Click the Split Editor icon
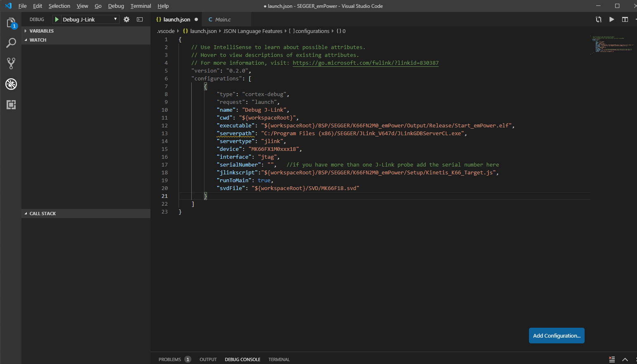637x364 pixels. click(x=625, y=19)
